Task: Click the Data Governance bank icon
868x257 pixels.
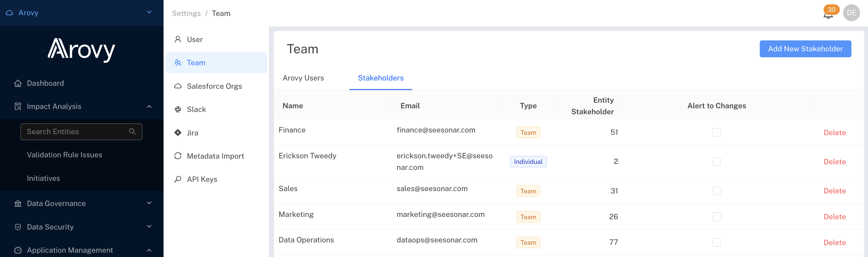Action: tap(18, 204)
